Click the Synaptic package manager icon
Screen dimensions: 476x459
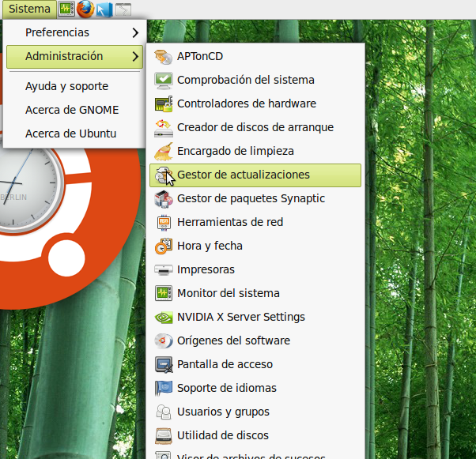[164, 199]
